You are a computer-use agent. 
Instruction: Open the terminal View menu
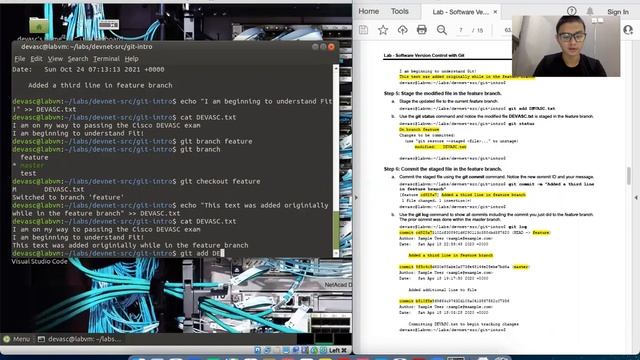click(55, 59)
